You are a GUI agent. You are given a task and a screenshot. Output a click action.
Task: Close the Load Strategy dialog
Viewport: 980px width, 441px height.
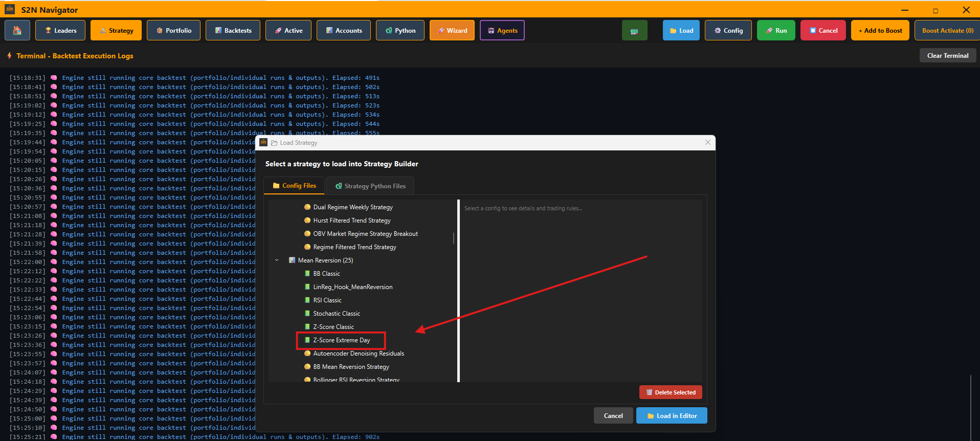click(x=708, y=142)
